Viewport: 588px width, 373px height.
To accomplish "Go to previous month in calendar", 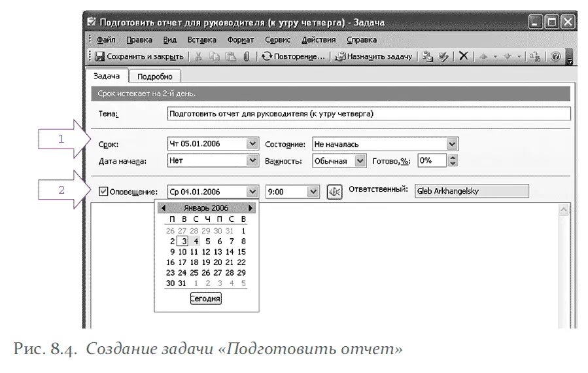I will [163, 208].
